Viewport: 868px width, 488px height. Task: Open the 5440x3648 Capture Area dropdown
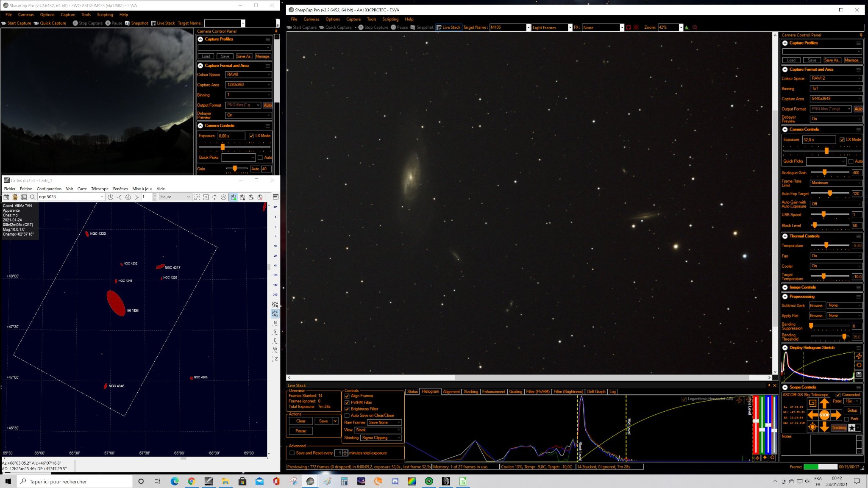[x=836, y=99]
